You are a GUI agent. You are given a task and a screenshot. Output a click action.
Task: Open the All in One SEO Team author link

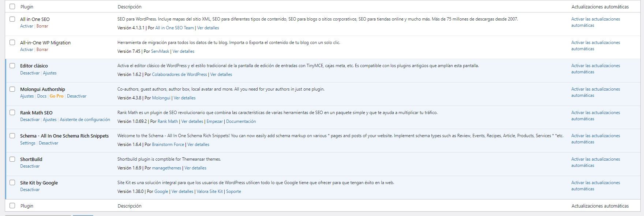175,28
